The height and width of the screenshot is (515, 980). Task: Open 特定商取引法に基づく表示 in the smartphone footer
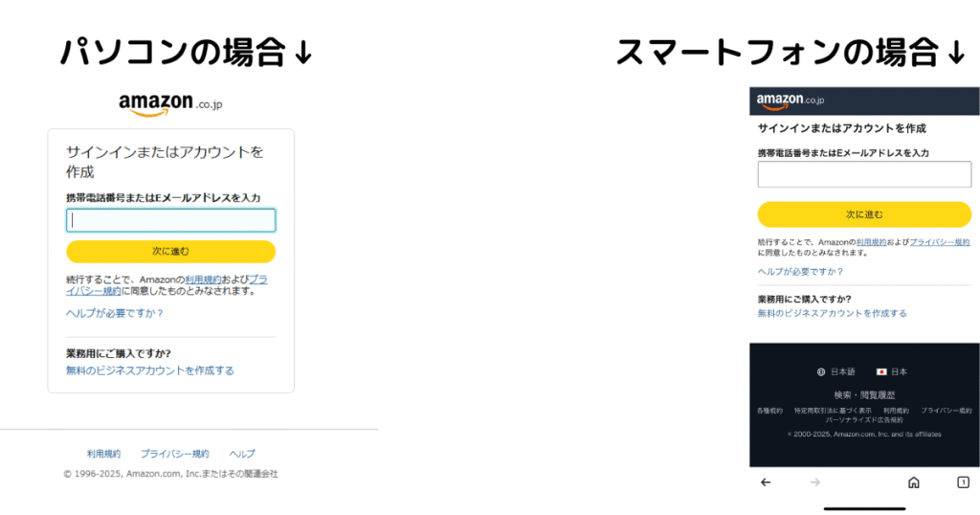pos(833,411)
